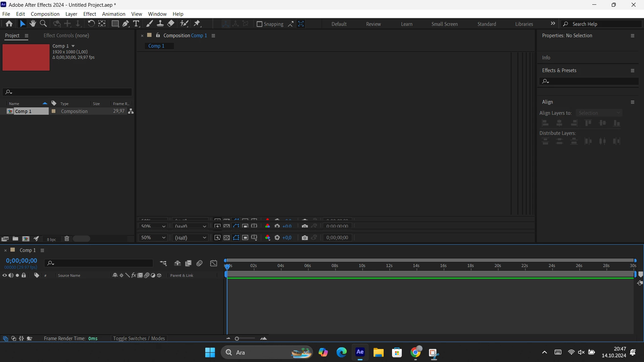Enable the Snapping checkbox
Image resolution: width=644 pixels, height=362 pixels.
click(x=259, y=24)
